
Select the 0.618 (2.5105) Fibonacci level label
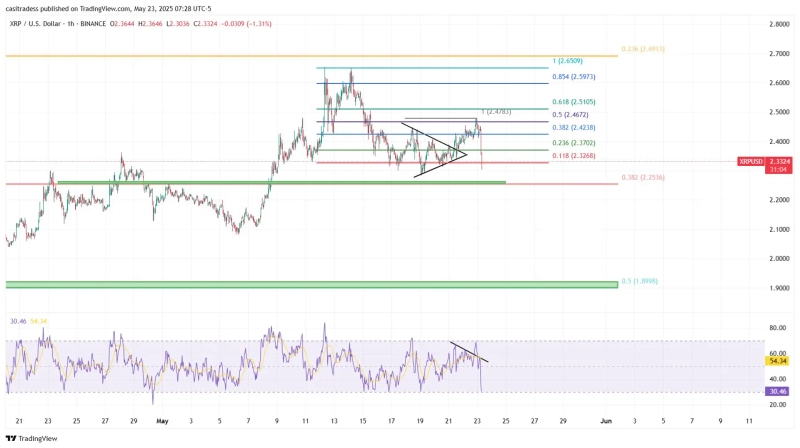pos(573,101)
